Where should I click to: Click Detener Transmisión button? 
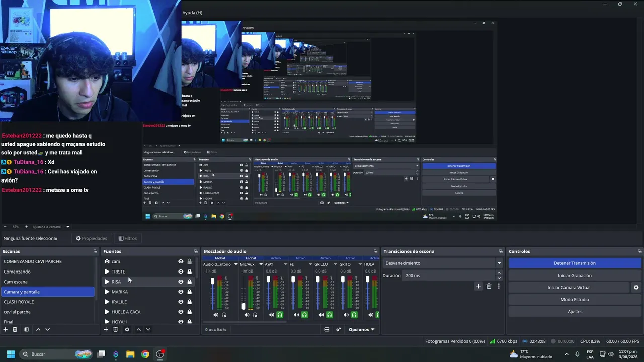pyautogui.click(x=575, y=263)
